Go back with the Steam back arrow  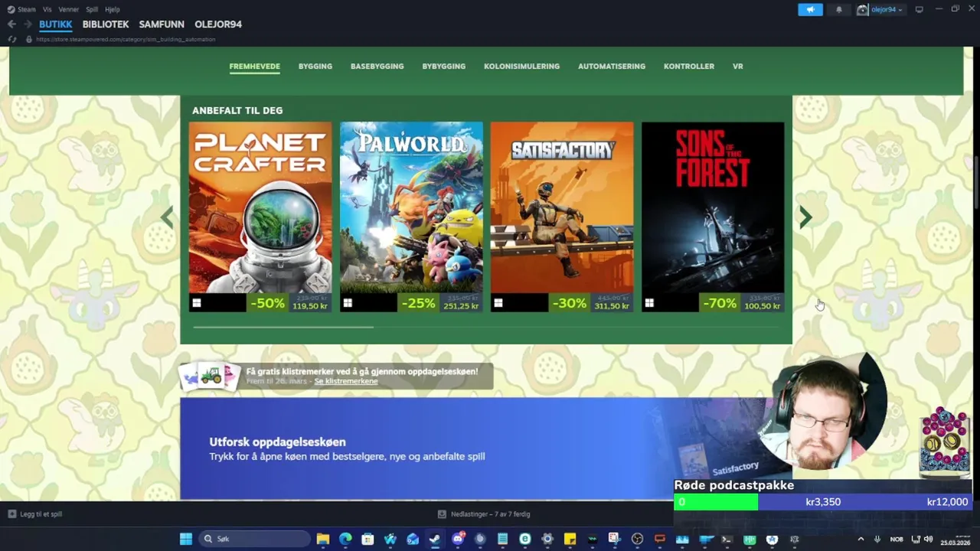[11, 24]
